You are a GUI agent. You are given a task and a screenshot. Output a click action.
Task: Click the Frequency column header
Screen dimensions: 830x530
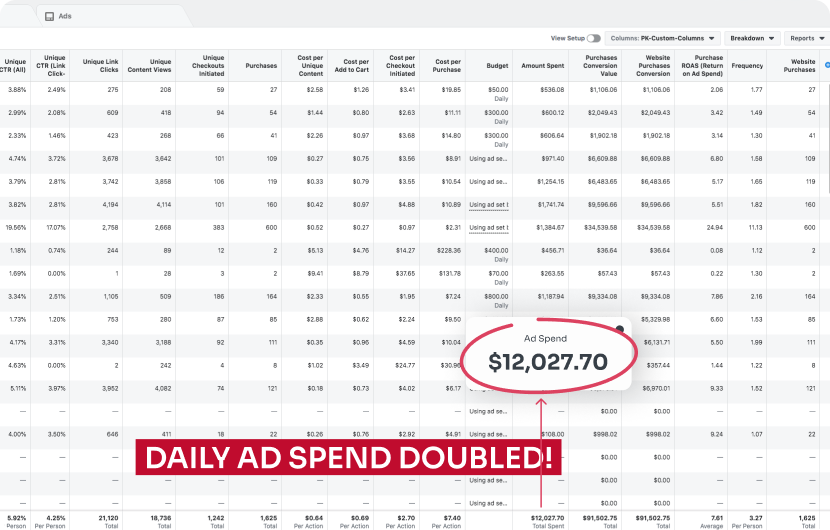tap(747, 65)
